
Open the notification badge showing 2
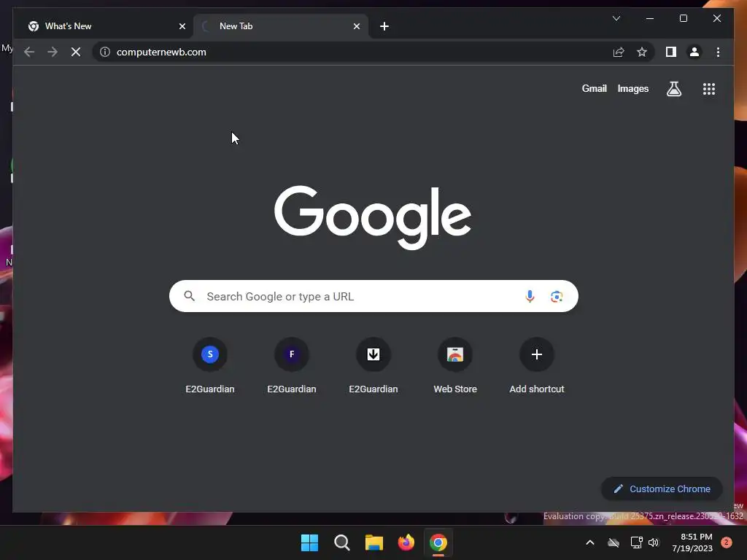[x=727, y=542]
